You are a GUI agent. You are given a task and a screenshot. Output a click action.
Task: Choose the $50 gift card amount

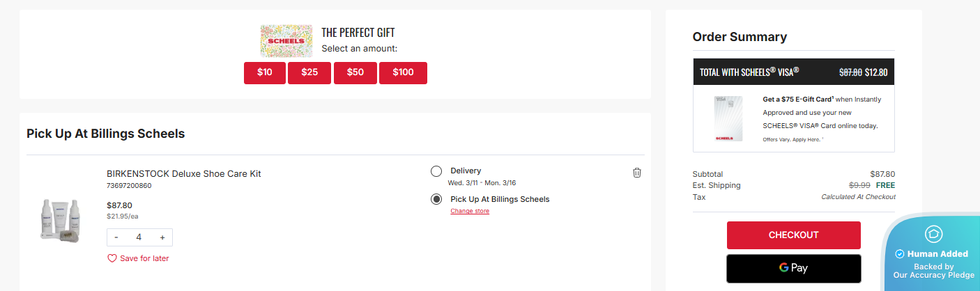pos(355,72)
